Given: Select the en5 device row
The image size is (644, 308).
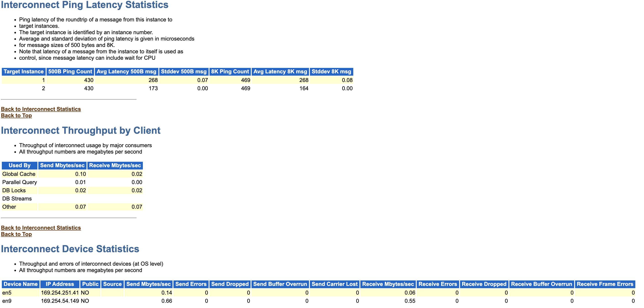Looking at the screenshot, I should tap(322, 295).
